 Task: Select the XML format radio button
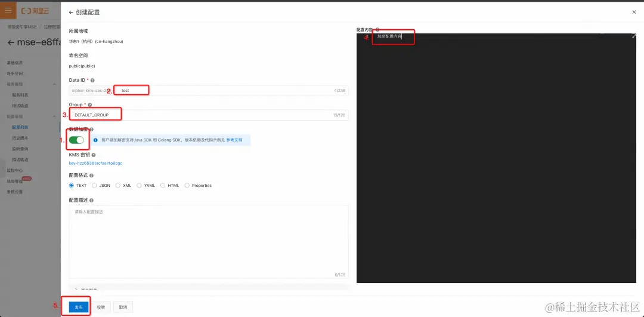click(x=118, y=186)
